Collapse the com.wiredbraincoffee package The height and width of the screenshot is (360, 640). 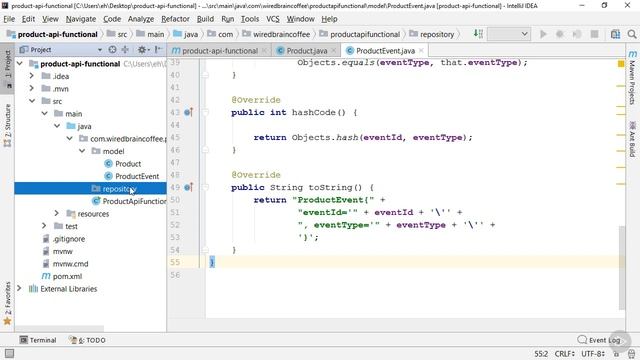coord(70,139)
